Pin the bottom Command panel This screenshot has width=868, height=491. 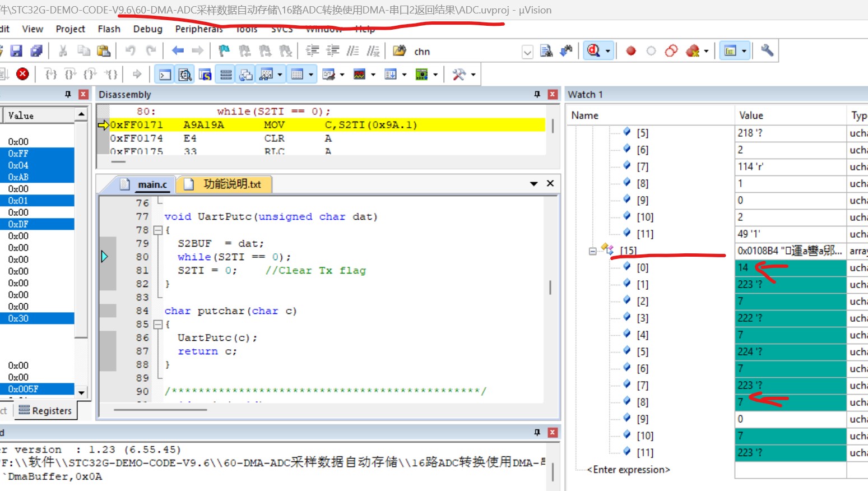click(x=537, y=432)
